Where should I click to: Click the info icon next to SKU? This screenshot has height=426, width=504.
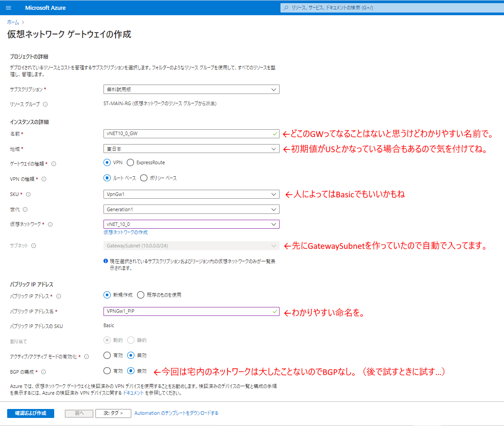click(x=28, y=194)
